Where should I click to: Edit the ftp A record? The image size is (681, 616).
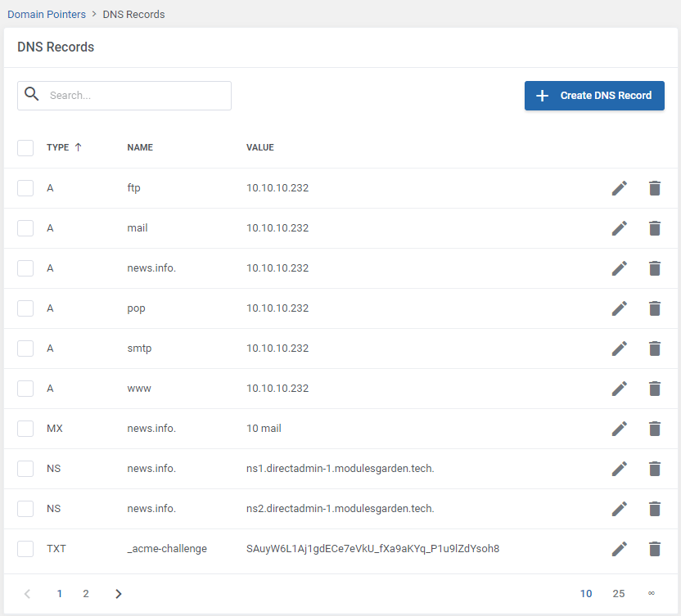pos(620,188)
